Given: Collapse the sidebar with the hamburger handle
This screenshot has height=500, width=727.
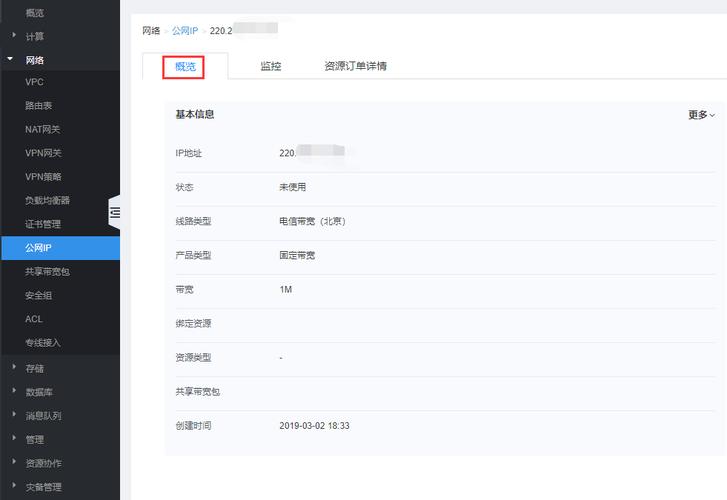Looking at the screenshot, I should click(x=115, y=212).
